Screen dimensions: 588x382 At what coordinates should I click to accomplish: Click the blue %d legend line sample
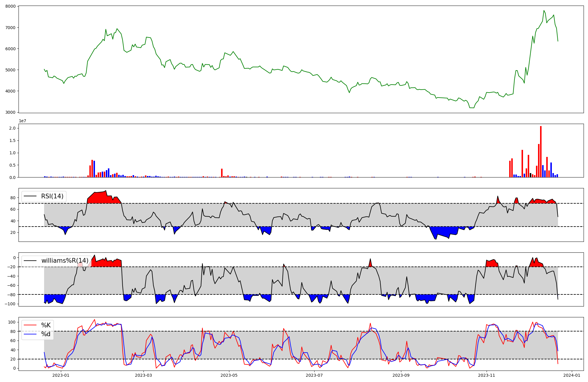coord(30,334)
